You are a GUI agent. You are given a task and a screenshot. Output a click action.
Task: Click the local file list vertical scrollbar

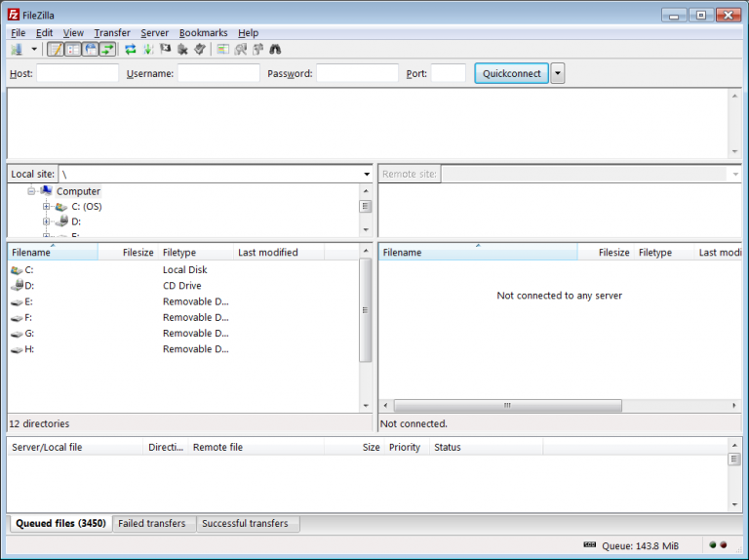click(366, 310)
